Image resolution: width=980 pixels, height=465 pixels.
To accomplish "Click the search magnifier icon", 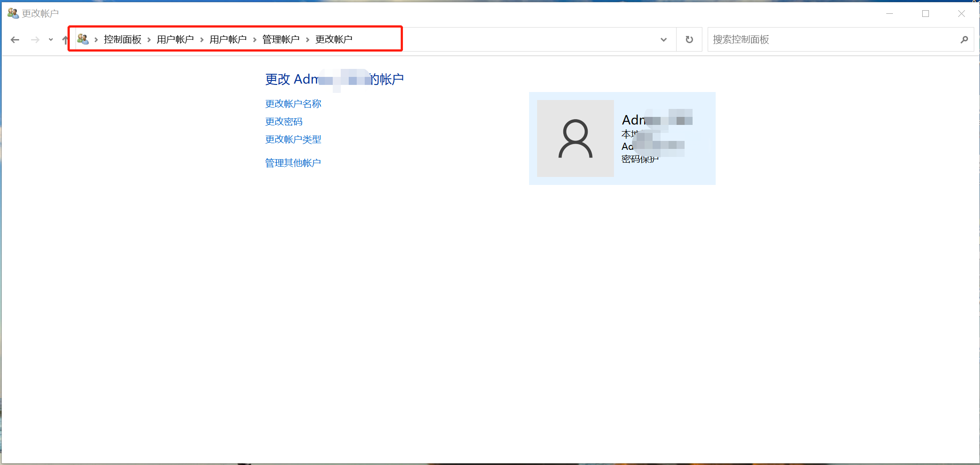I will click(x=964, y=40).
